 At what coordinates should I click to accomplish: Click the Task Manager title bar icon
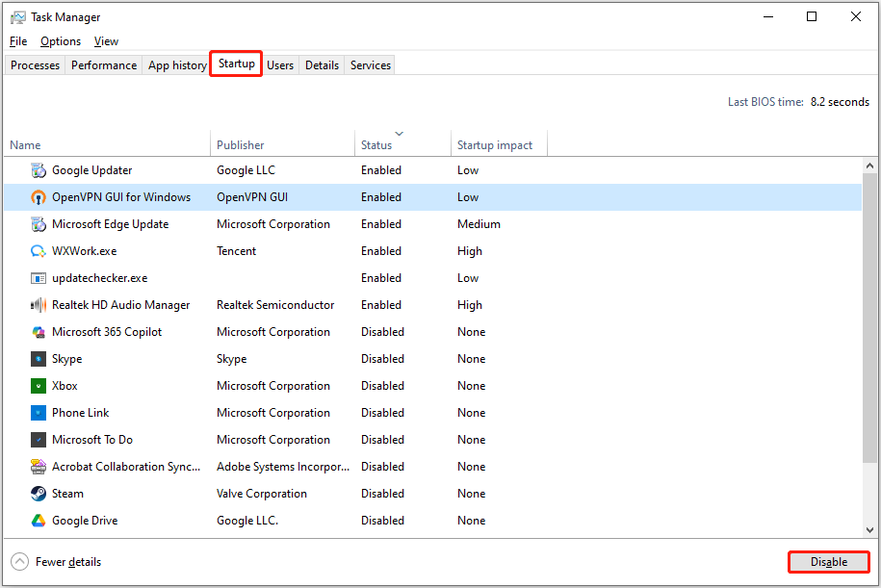point(18,17)
